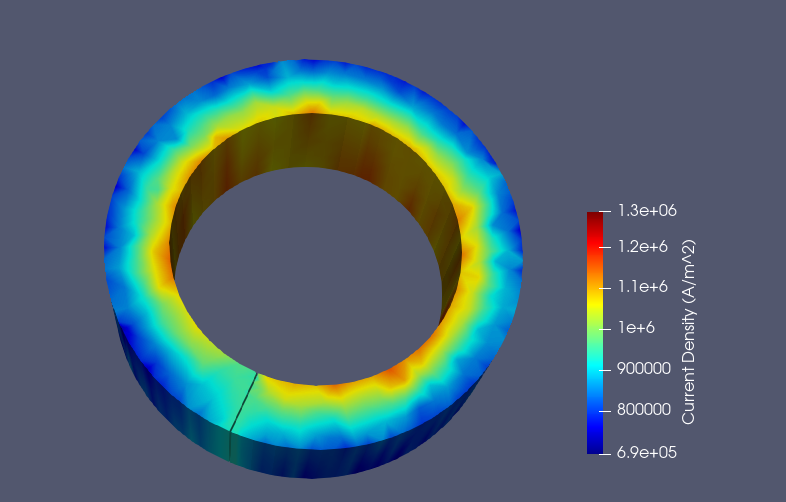Click the 1.1e+6 legend tick label
The image size is (786, 502).
pyautogui.click(x=639, y=287)
